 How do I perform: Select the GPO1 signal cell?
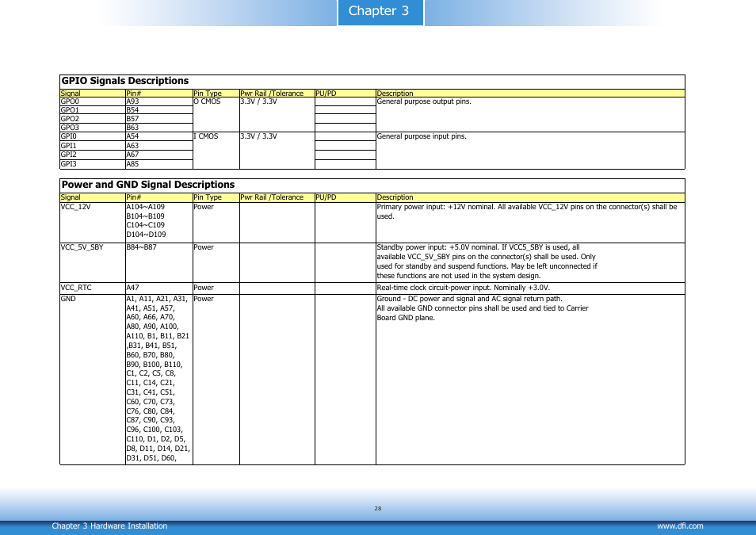click(x=93, y=110)
